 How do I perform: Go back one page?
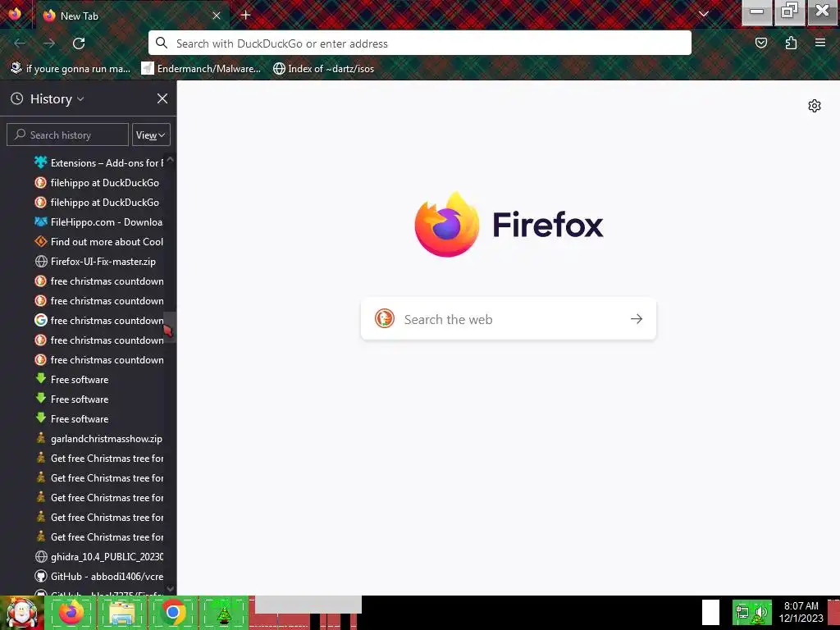[x=20, y=43]
